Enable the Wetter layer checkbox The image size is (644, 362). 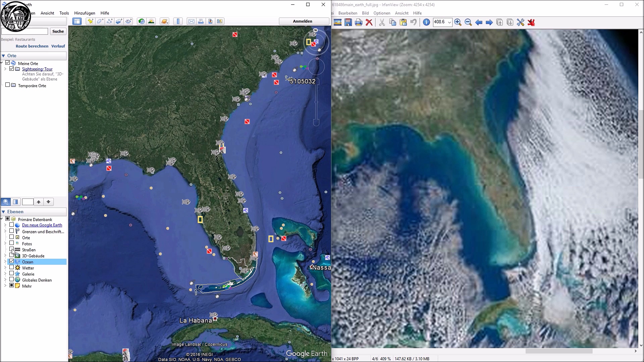pos(12,267)
